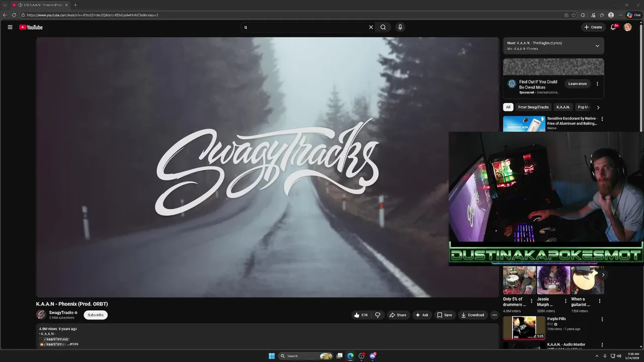644x362 pixels.
Task: Click the Share button
Action: pos(397,315)
